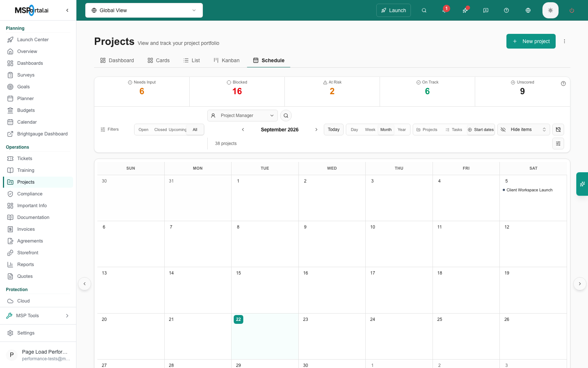Viewport: 588px width, 368px height.
Task: Click search icon beside Project Manager filter
Action: (x=286, y=116)
